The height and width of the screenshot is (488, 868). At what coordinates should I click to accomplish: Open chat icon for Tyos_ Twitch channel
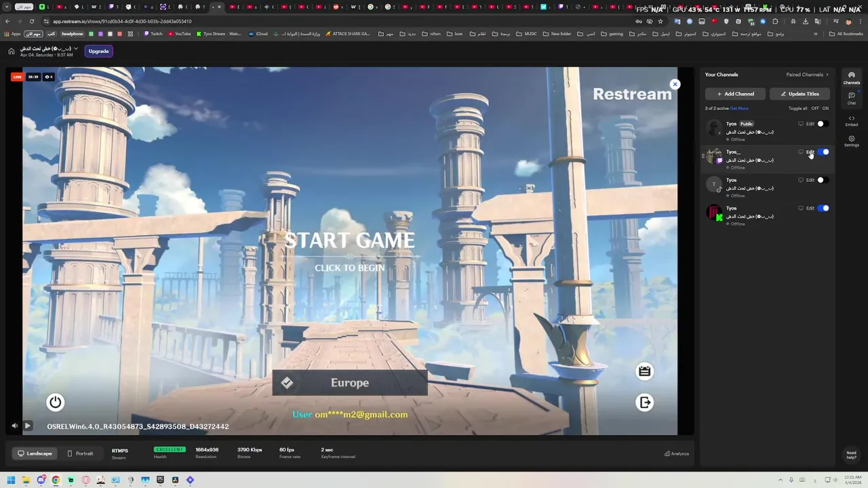801,152
